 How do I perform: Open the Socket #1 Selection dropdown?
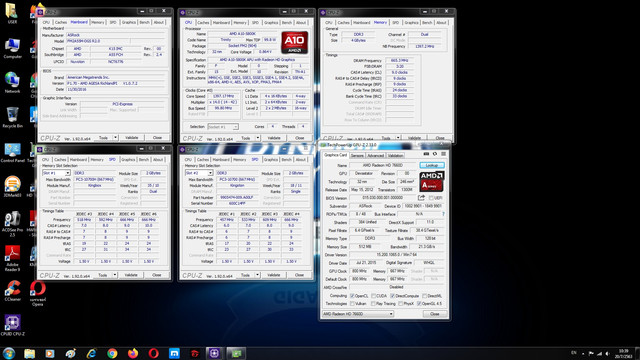pos(223,127)
